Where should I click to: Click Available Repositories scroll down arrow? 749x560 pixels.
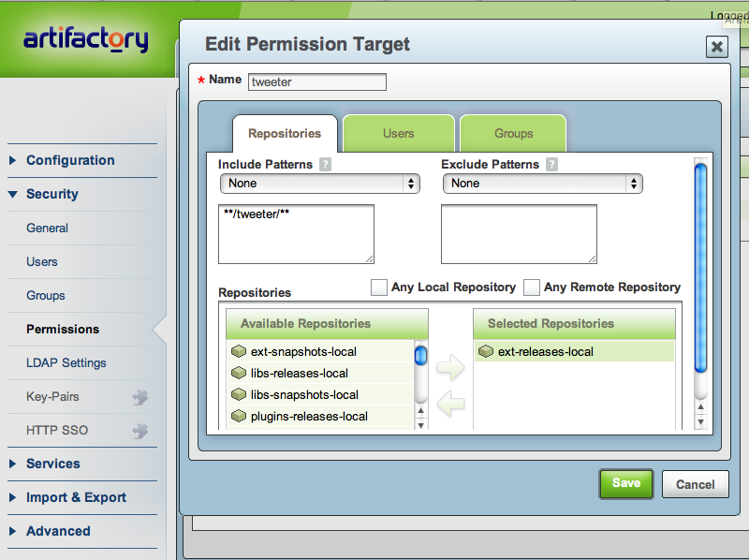point(420,425)
